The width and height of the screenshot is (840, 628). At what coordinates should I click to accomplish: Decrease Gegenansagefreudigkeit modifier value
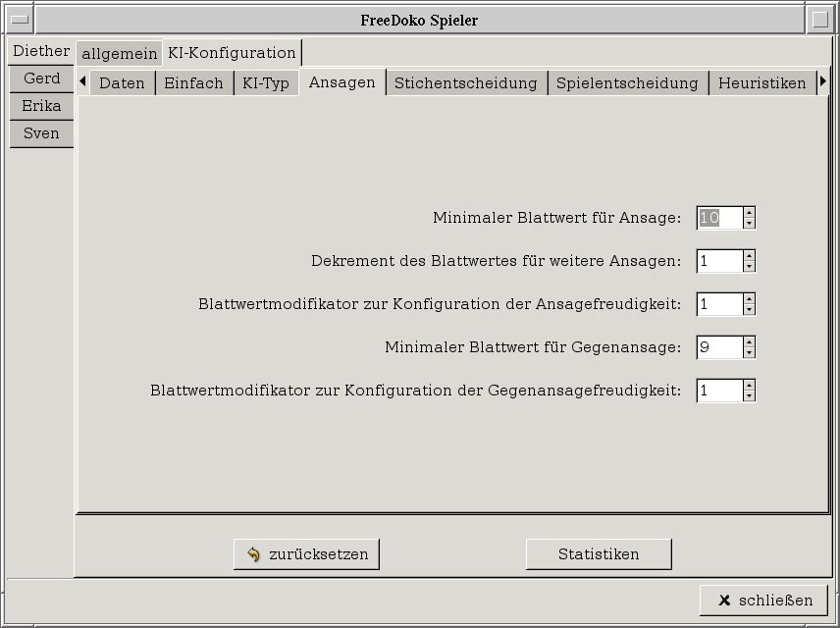click(x=750, y=395)
